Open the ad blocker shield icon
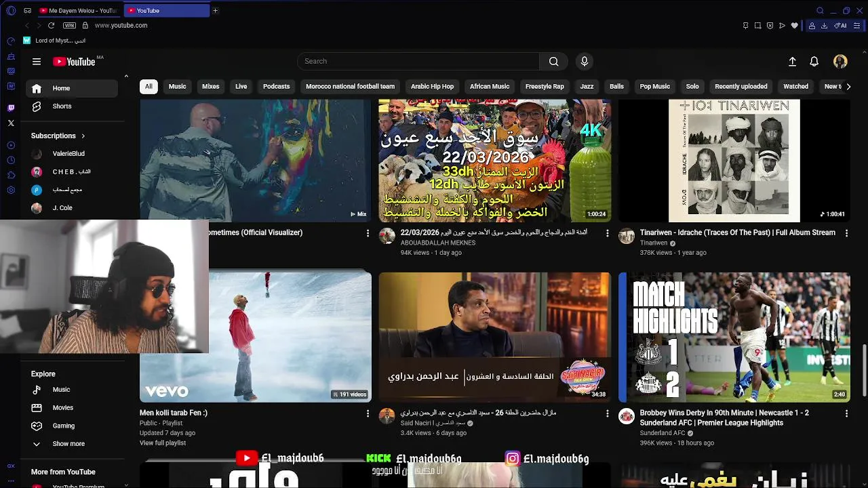Screen dimensions: 868x488 770,26
